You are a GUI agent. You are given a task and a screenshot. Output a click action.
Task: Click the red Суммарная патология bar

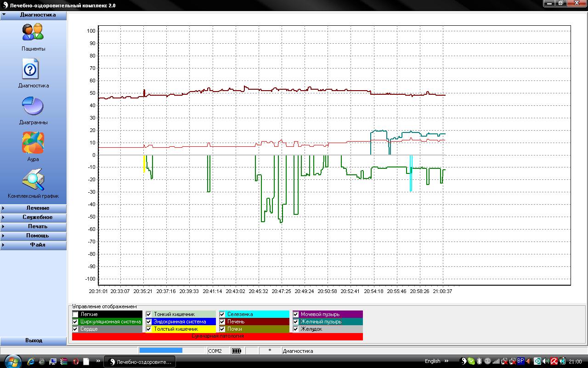point(217,337)
